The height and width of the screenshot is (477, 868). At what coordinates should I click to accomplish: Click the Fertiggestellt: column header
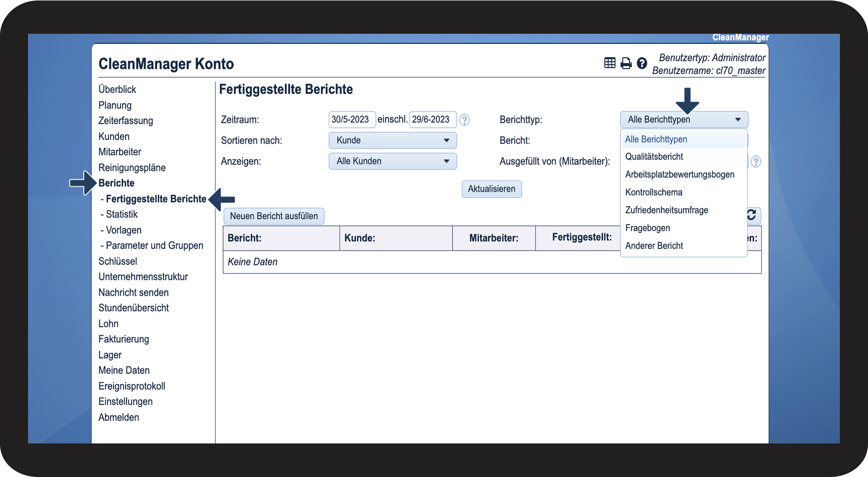582,238
